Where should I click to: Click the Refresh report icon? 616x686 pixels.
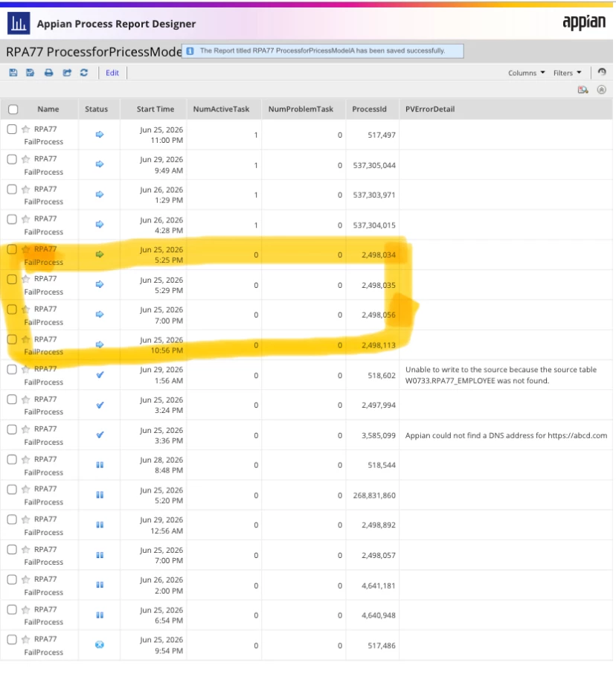[84, 73]
